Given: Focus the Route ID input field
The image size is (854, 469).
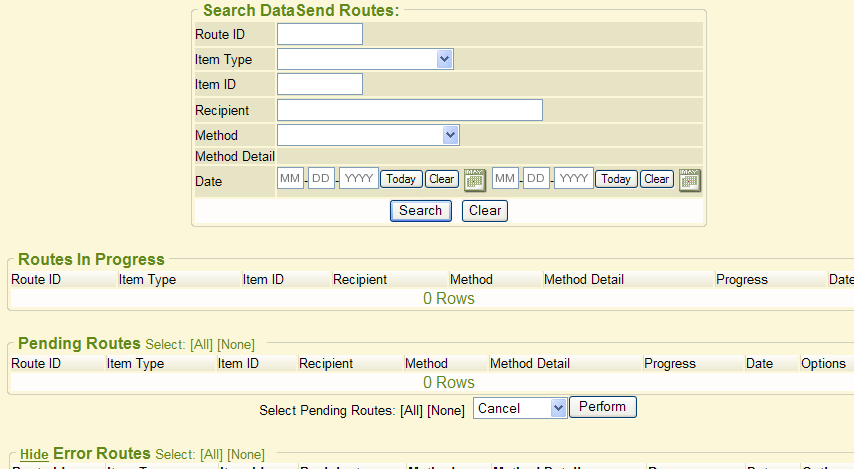Looking at the screenshot, I should [320, 34].
